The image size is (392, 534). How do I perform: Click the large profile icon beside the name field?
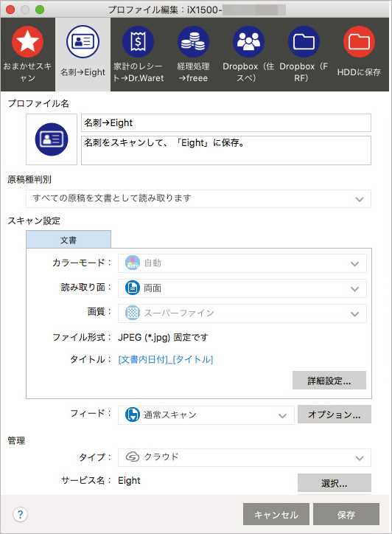pyautogui.click(x=52, y=139)
